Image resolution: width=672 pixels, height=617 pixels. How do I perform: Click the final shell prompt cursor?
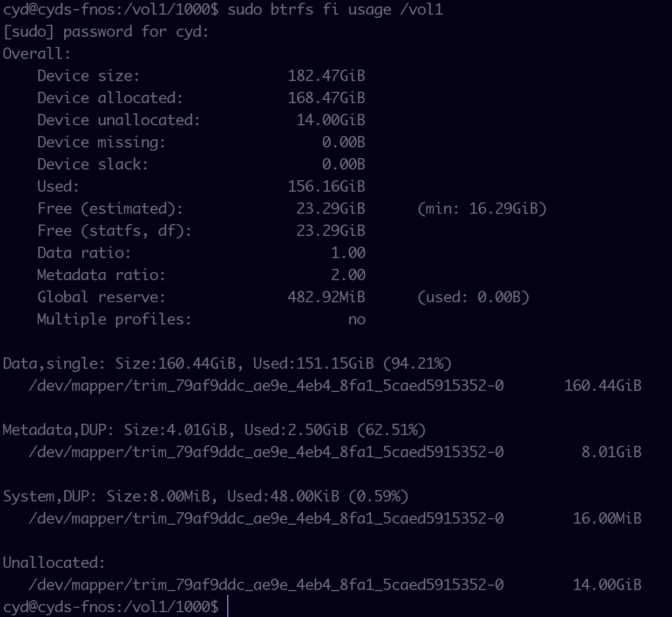(x=228, y=607)
